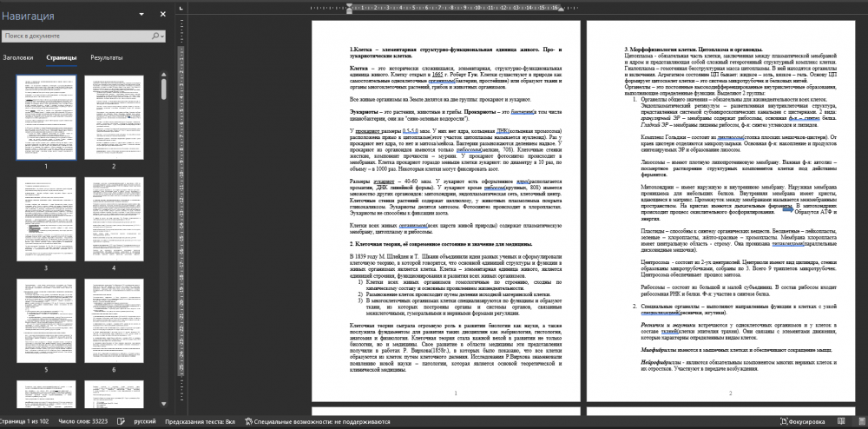This screenshot has height=429, width=868.
Task: Click page number 2 in page footer
Action: click(730, 393)
